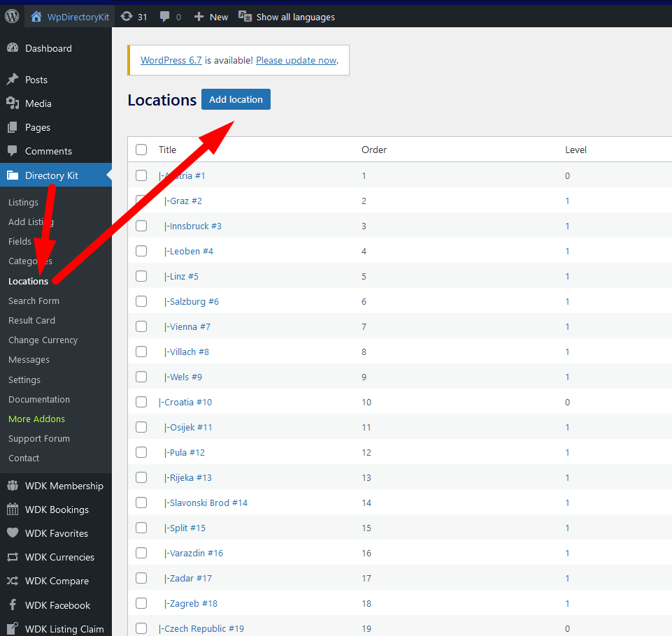Viewport: 672px width, 636px height.
Task: Click the Comments bubble icon in sidebar
Action: 13,151
